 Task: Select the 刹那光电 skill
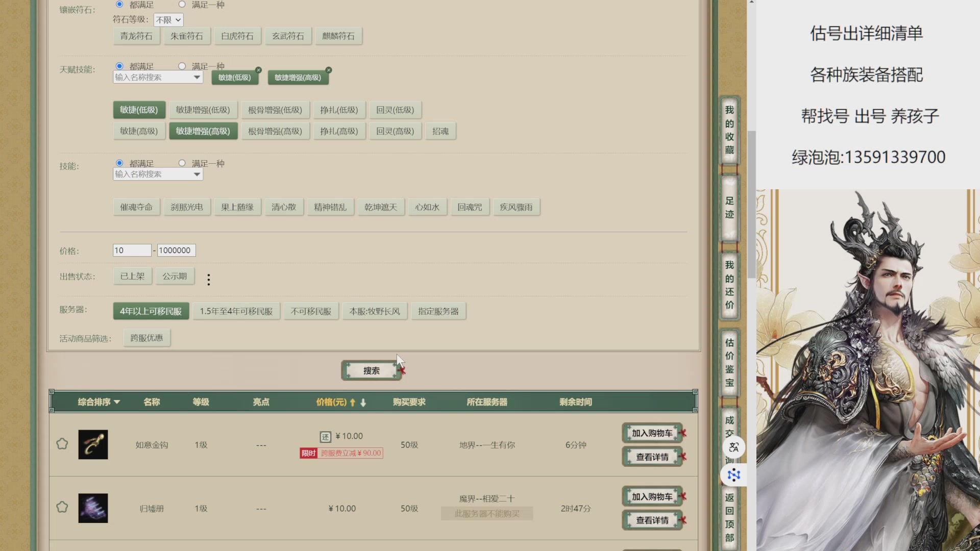pyautogui.click(x=187, y=207)
